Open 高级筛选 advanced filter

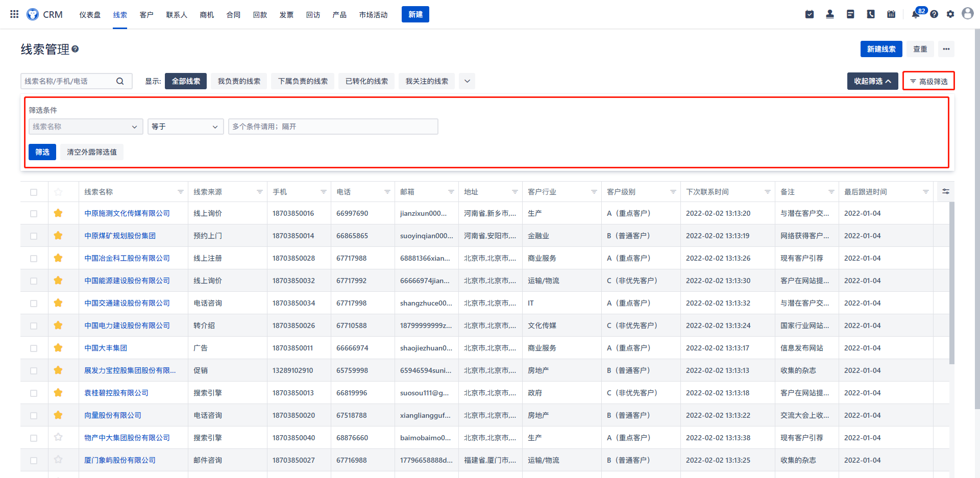point(928,81)
